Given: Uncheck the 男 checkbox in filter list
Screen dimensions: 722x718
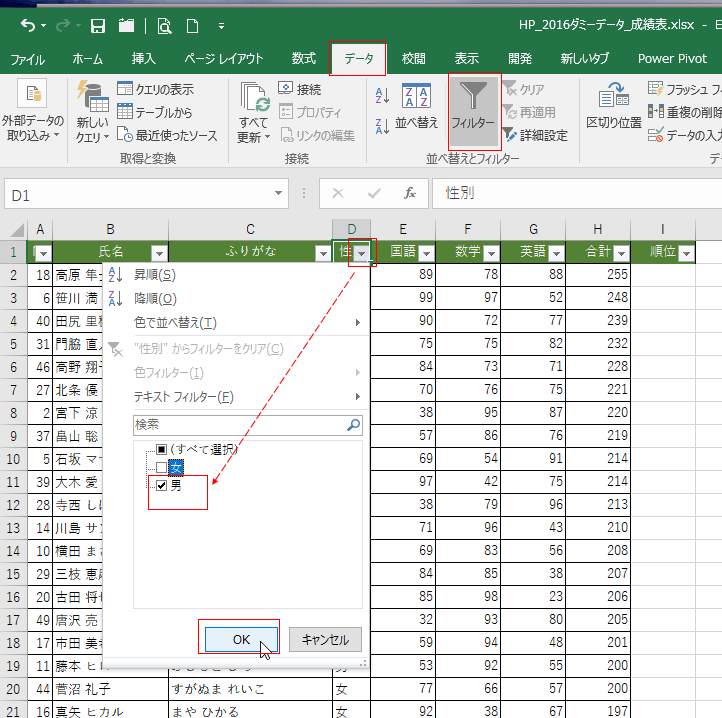Looking at the screenshot, I should [x=161, y=486].
